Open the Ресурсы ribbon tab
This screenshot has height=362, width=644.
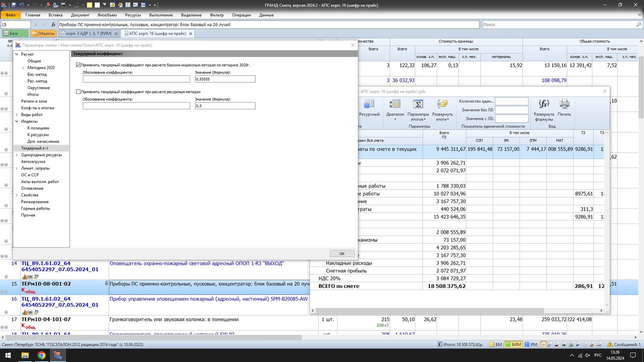click(133, 15)
